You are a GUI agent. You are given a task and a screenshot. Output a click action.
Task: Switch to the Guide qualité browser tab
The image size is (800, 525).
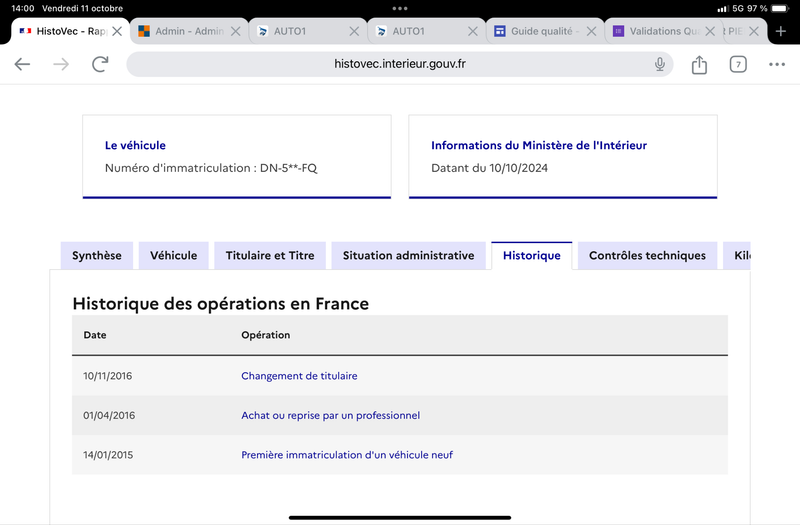tap(545, 32)
